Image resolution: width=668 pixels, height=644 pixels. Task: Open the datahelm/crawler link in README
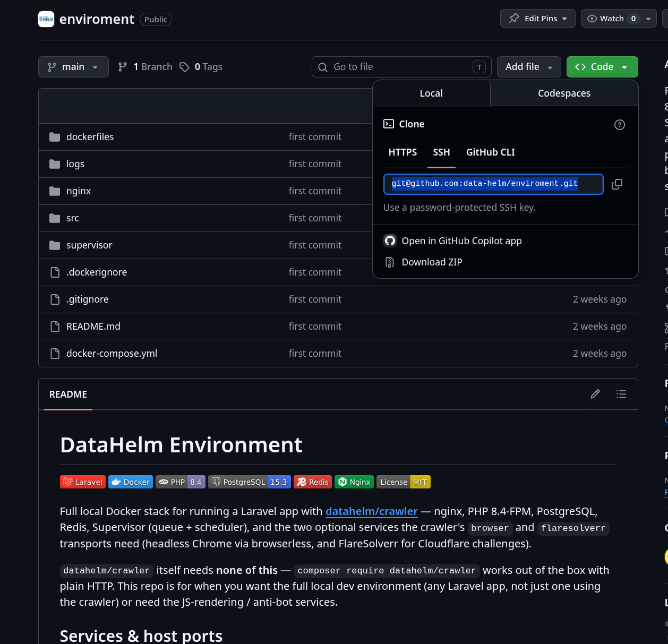pos(372,511)
